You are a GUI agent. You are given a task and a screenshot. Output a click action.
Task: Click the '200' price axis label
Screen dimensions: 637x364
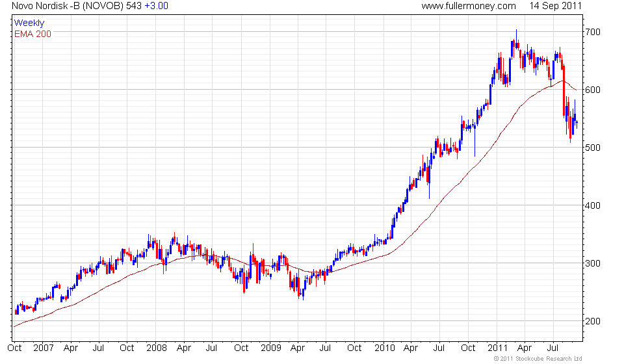(593, 321)
